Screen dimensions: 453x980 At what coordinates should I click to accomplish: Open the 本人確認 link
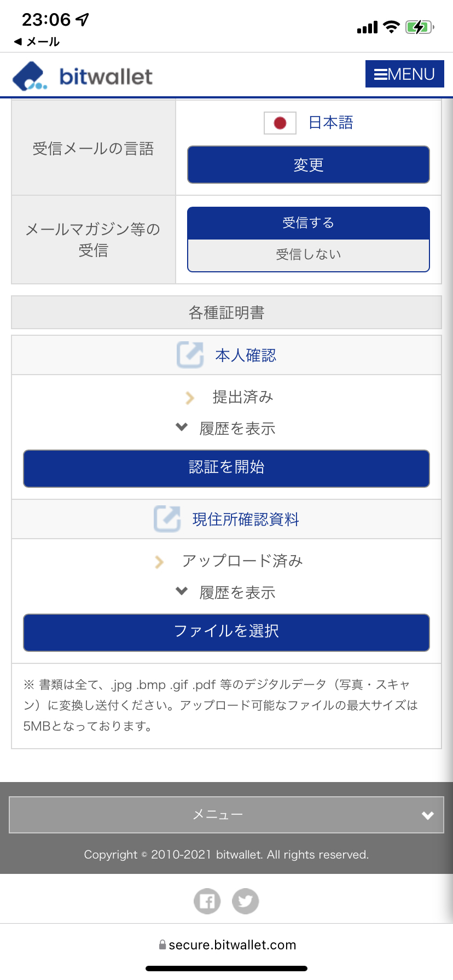(x=246, y=355)
